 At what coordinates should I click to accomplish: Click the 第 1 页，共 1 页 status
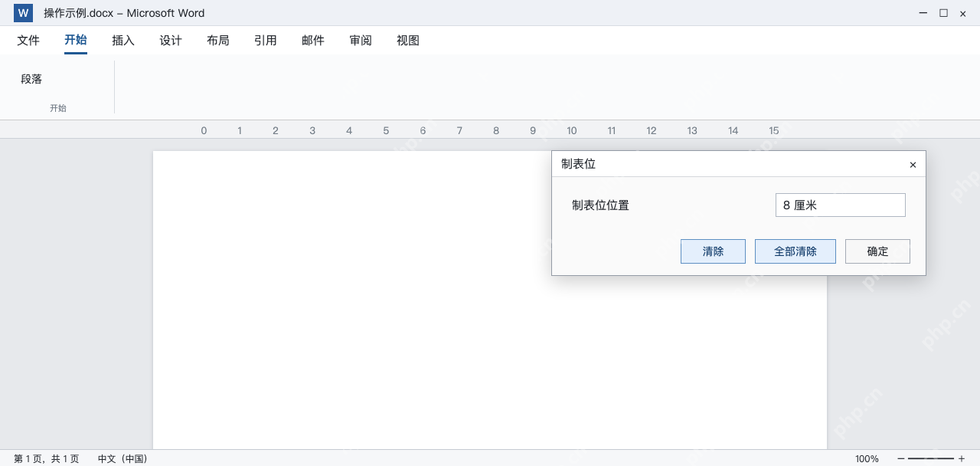click(46, 458)
